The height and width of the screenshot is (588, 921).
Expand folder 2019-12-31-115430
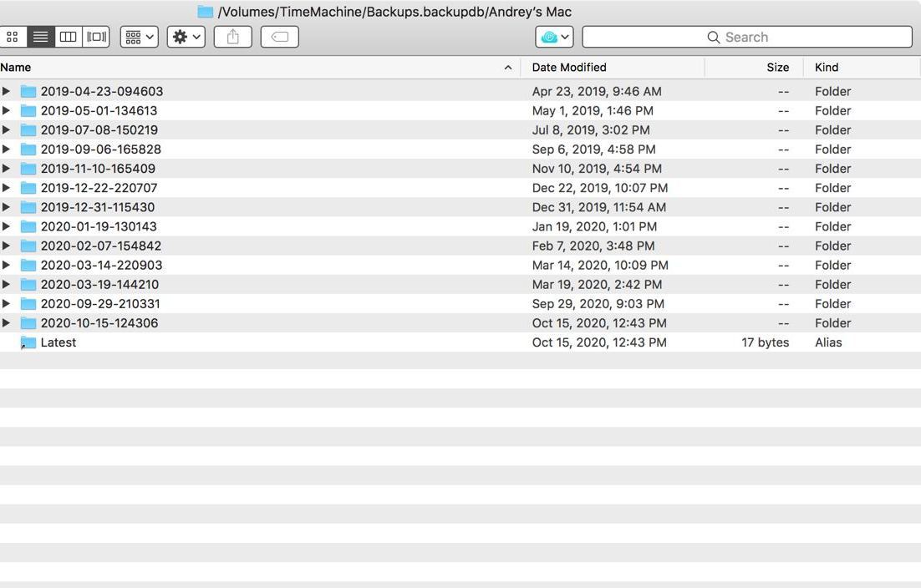(6, 207)
